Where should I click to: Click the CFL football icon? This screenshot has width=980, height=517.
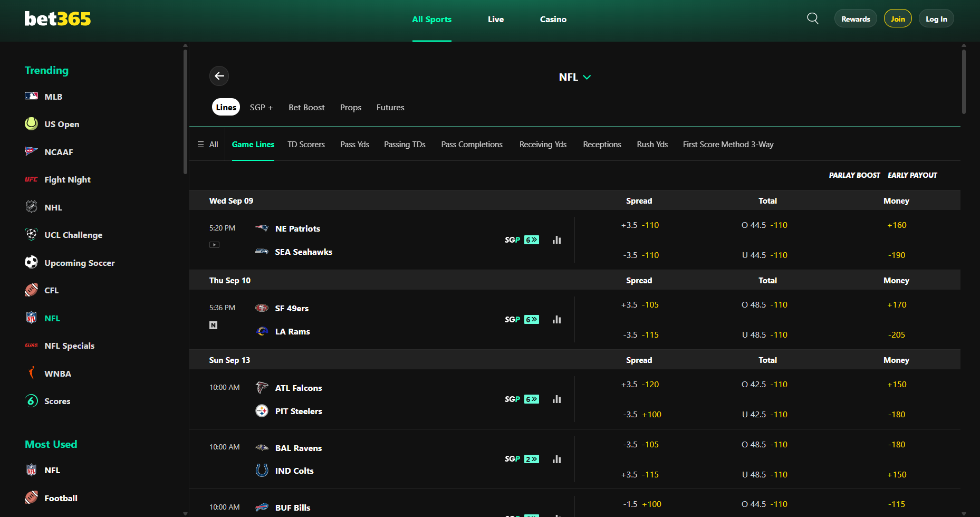(x=31, y=290)
